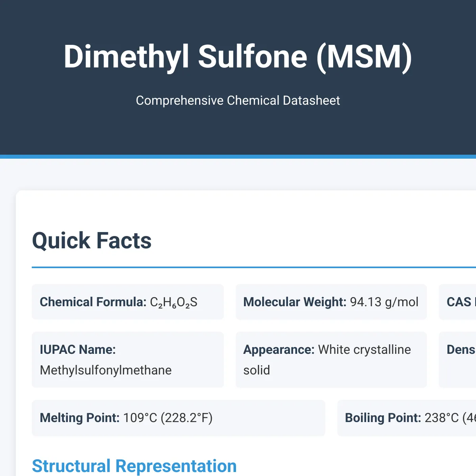Select the Chemical Formula fact card
This screenshot has width=476, height=476.
[128, 302]
